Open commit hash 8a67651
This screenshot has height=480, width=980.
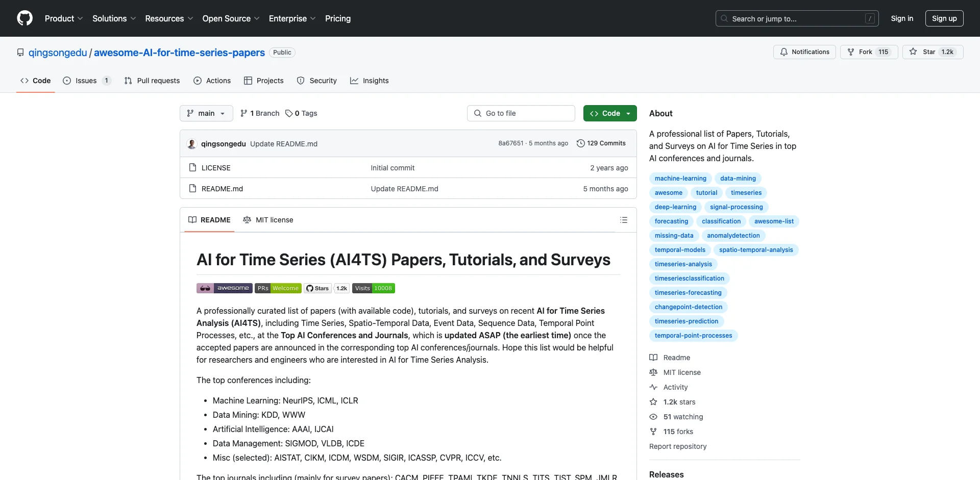(511, 143)
